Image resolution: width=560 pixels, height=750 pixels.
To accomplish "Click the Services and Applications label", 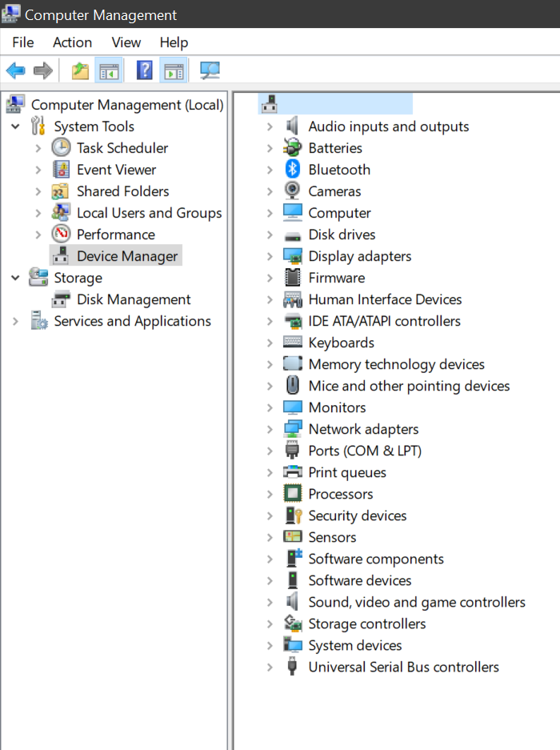I will click(x=133, y=321).
